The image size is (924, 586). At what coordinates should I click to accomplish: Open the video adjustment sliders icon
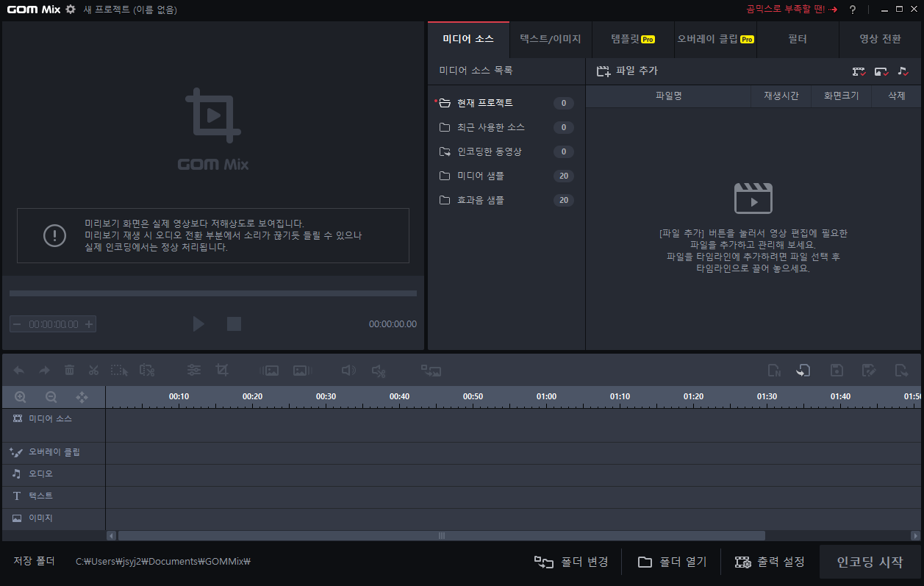click(193, 371)
